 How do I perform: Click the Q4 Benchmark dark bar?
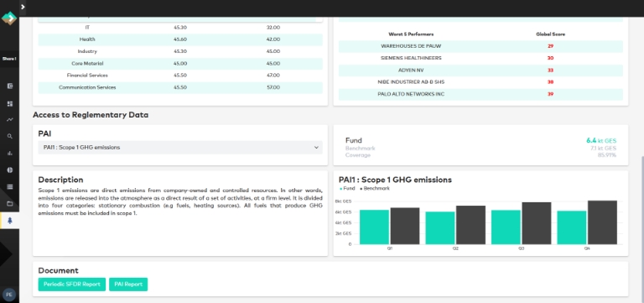[x=602, y=222]
